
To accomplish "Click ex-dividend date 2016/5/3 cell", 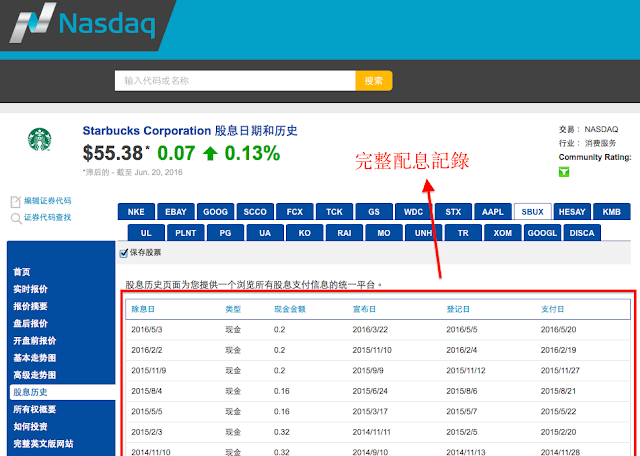I will [x=147, y=329].
